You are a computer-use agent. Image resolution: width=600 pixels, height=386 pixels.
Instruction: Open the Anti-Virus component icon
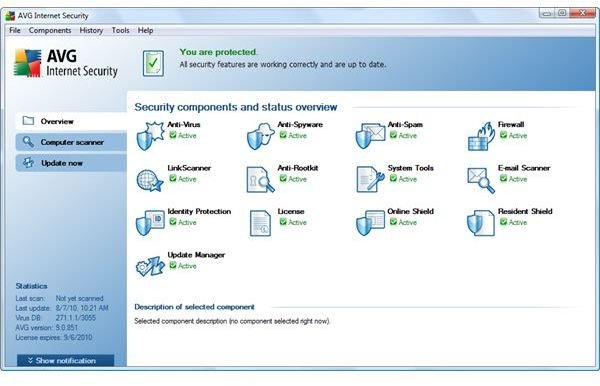150,136
